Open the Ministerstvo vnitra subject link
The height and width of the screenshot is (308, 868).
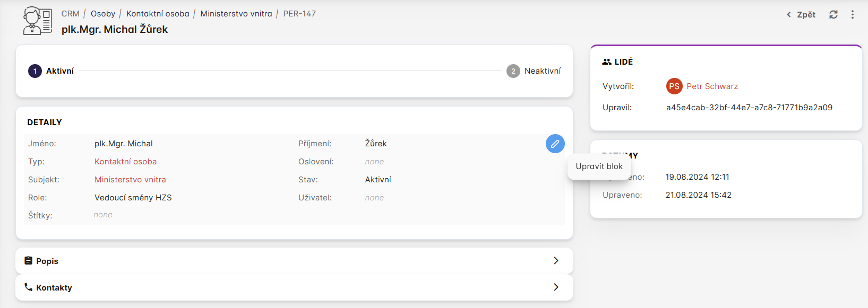tap(130, 180)
